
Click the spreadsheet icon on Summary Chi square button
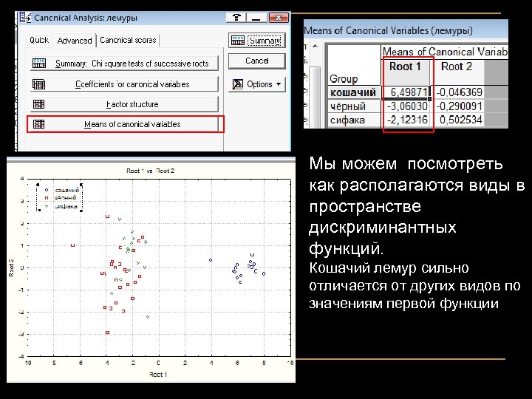pyautogui.click(x=39, y=64)
